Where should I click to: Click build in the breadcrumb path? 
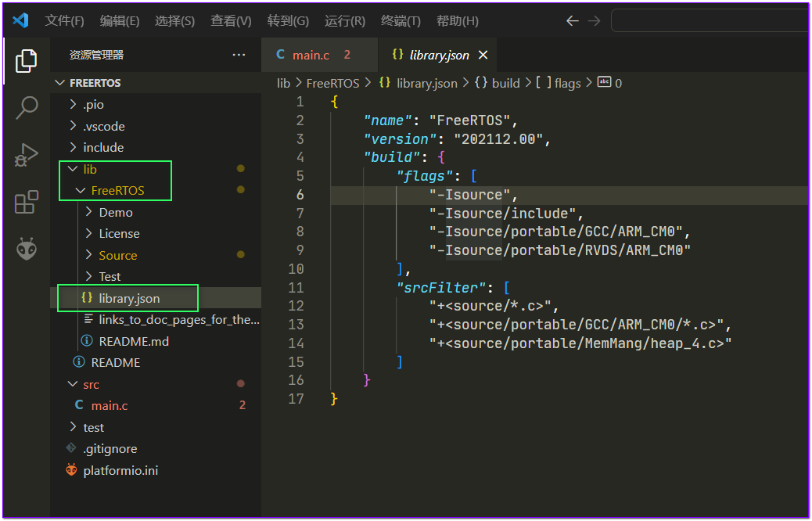point(505,83)
